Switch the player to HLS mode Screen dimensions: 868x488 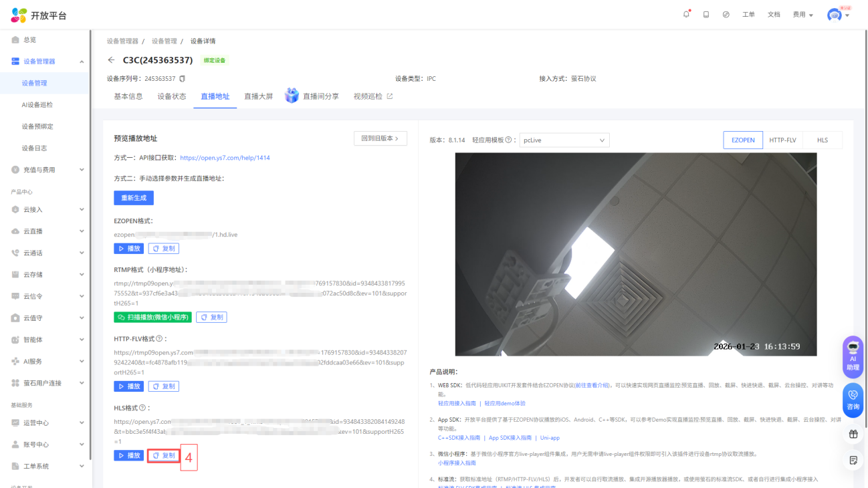[x=822, y=140]
